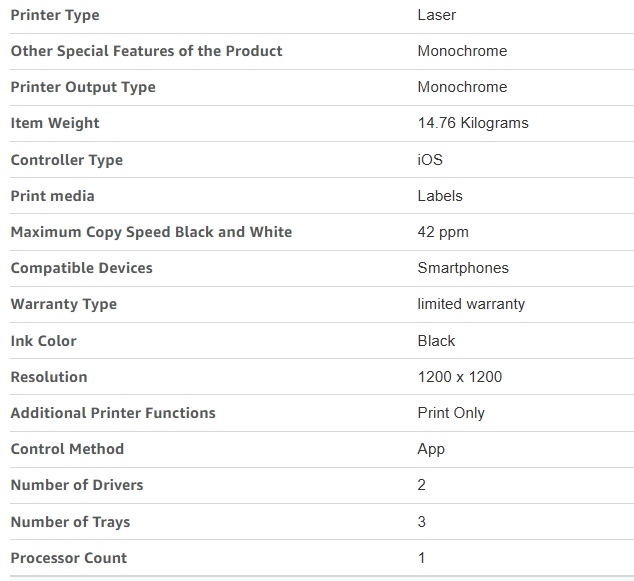Click the Compatible Devices label
Viewport: 634px width, 581px height.
[82, 268]
